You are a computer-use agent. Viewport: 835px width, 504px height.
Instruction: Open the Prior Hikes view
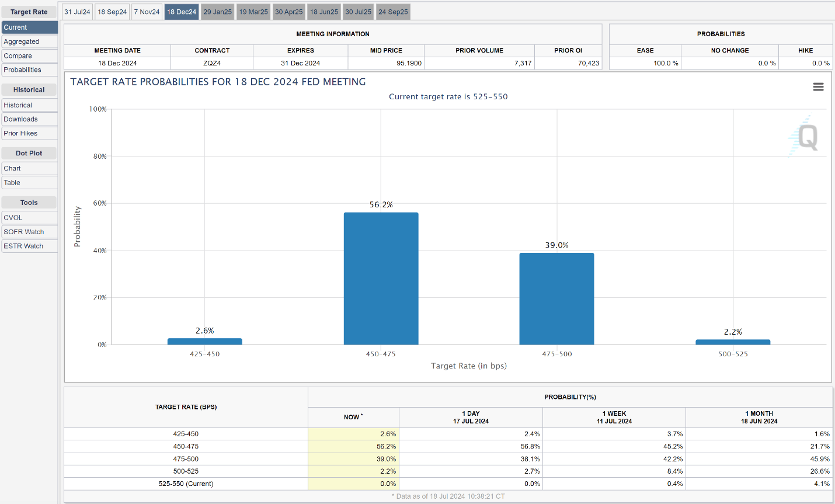pyautogui.click(x=29, y=133)
